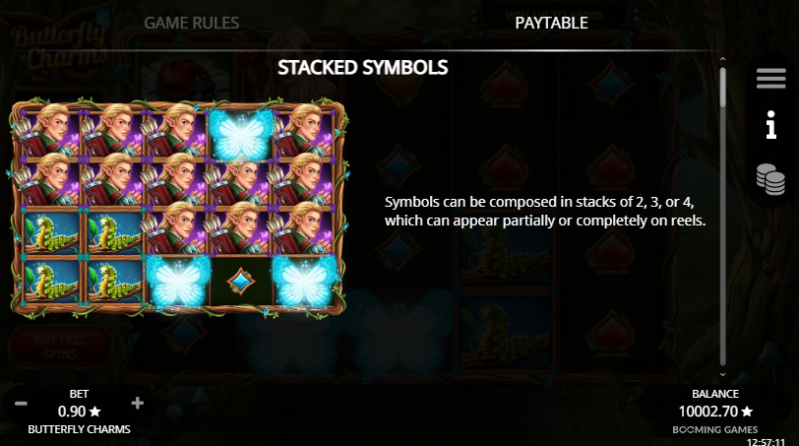Click the blue diamond symbol on reels
The width and height of the screenshot is (799, 446).
click(241, 281)
